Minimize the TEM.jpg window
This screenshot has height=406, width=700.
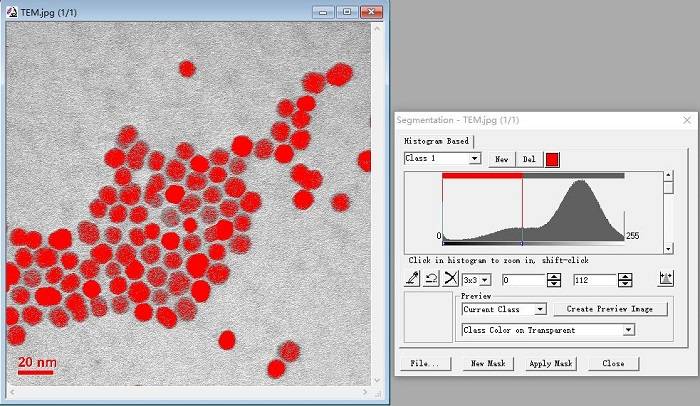pos(323,12)
